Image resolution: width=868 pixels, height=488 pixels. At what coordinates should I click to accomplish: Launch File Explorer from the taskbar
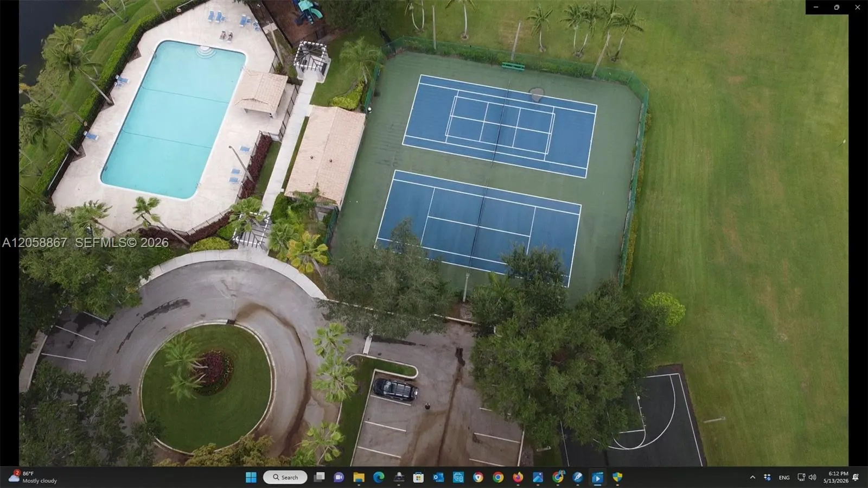(359, 477)
